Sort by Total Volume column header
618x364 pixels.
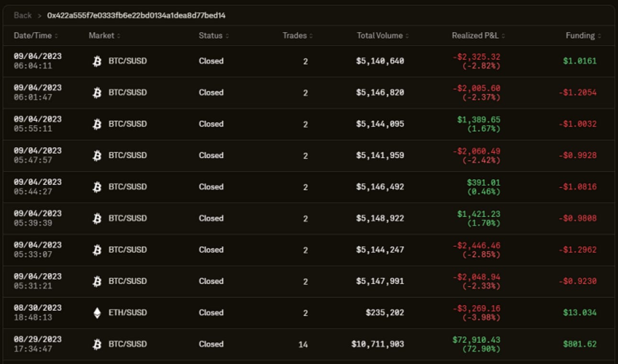pyautogui.click(x=383, y=35)
